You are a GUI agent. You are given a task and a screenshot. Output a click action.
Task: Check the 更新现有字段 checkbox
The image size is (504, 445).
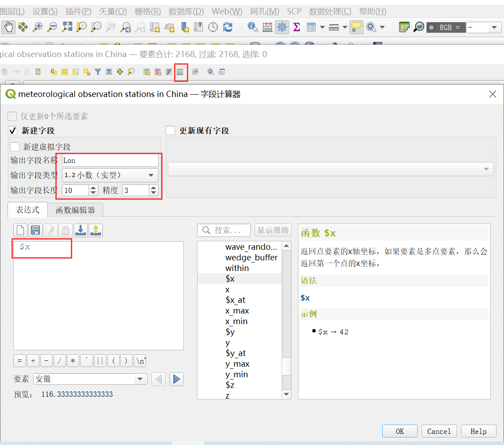[170, 131]
